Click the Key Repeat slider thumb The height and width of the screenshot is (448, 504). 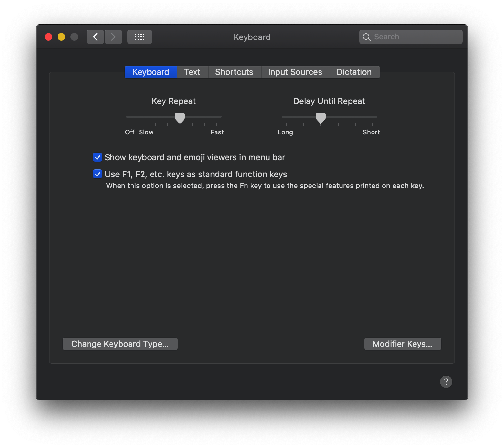[x=180, y=118]
